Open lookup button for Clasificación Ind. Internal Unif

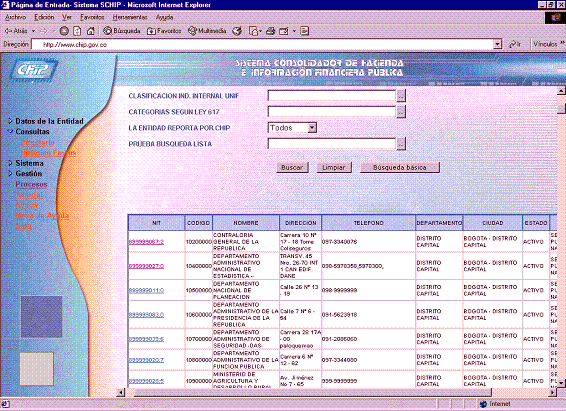tap(401, 96)
